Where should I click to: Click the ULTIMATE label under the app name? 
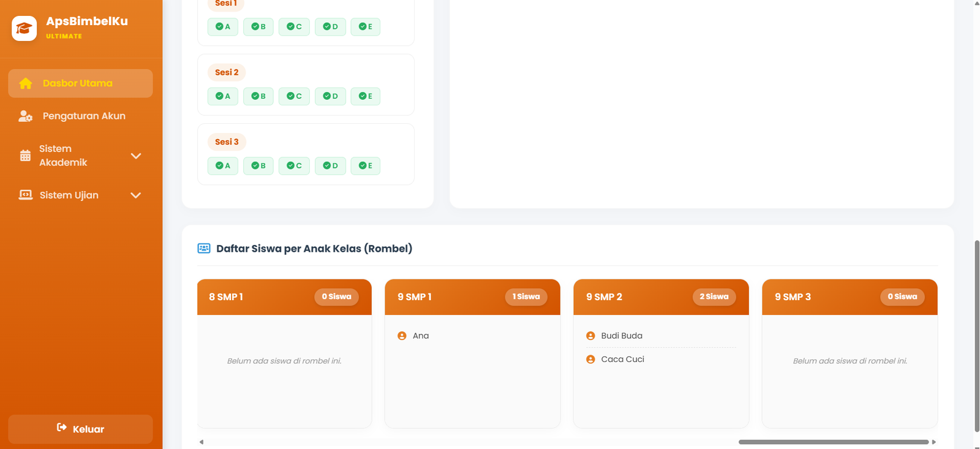tap(64, 36)
